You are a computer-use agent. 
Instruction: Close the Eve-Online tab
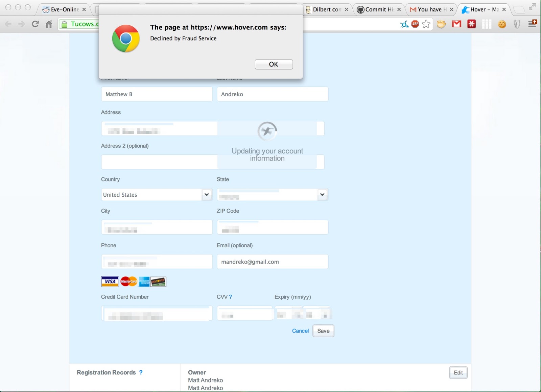(84, 9)
